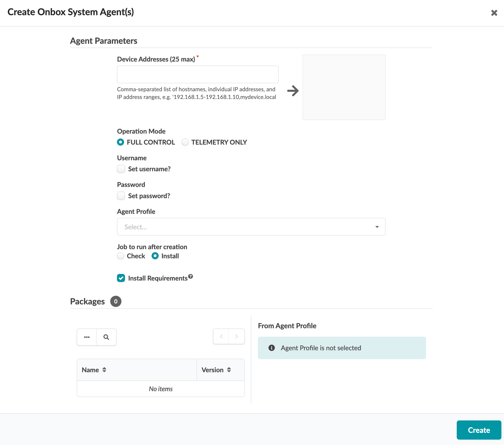
Task: Uncheck the Install Requirements checkbox
Action: pyautogui.click(x=121, y=278)
